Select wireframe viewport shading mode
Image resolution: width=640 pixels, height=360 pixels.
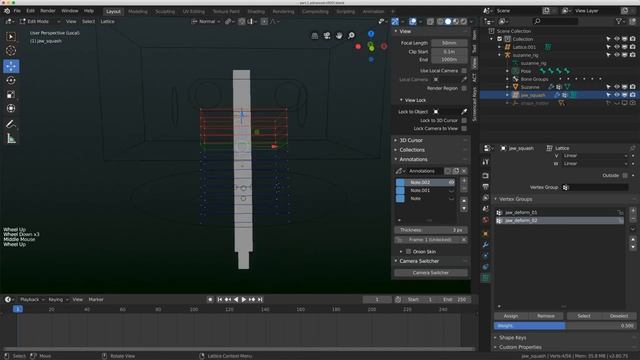tap(440, 21)
